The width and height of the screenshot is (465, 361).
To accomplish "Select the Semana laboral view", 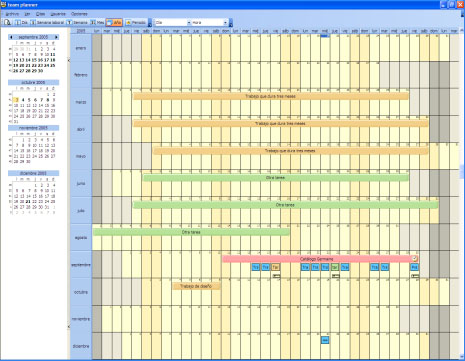I will coord(47,22).
